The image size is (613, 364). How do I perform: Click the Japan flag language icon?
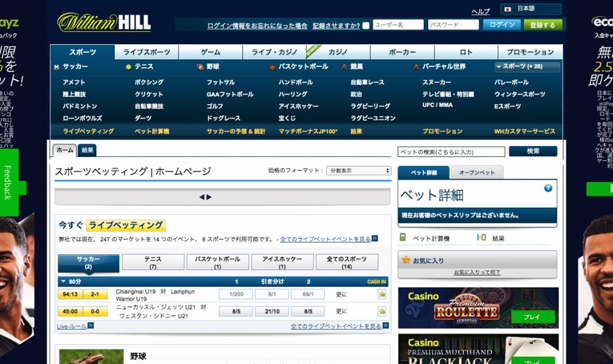[x=508, y=9]
